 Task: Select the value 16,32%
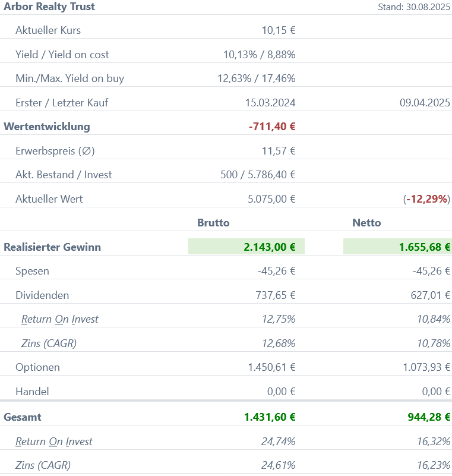tap(434, 442)
